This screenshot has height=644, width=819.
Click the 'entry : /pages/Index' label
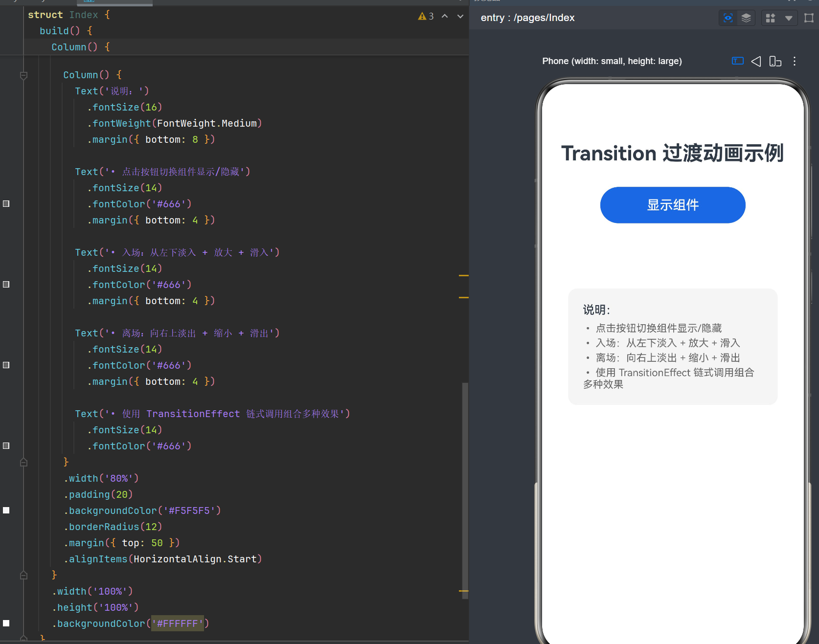click(527, 18)
